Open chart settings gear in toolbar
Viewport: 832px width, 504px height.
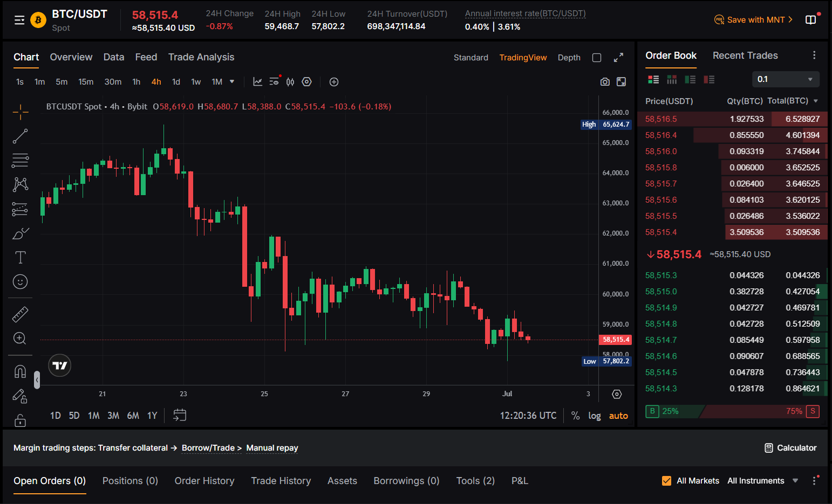click(307, 82)
